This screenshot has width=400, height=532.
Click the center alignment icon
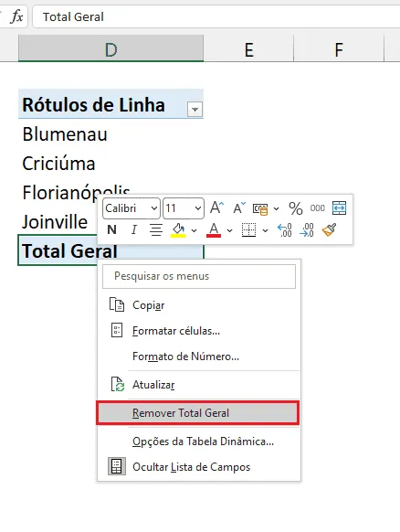coord(156,230)
